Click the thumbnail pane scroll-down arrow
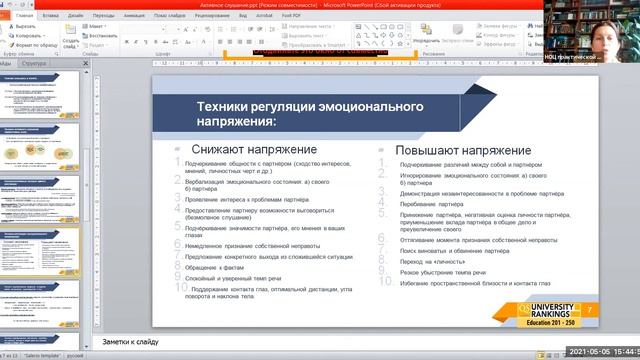 [x=86, y=347]
